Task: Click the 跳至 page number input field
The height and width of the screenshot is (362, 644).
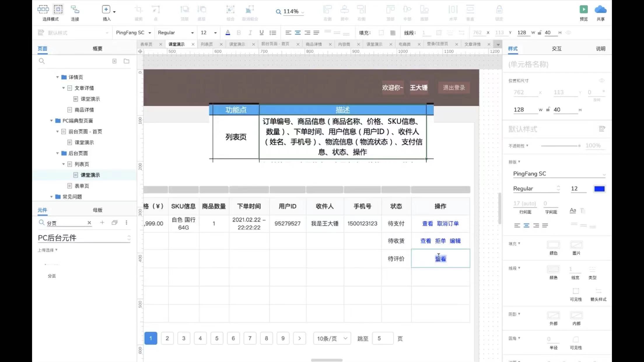Action: tap(383, 338)
